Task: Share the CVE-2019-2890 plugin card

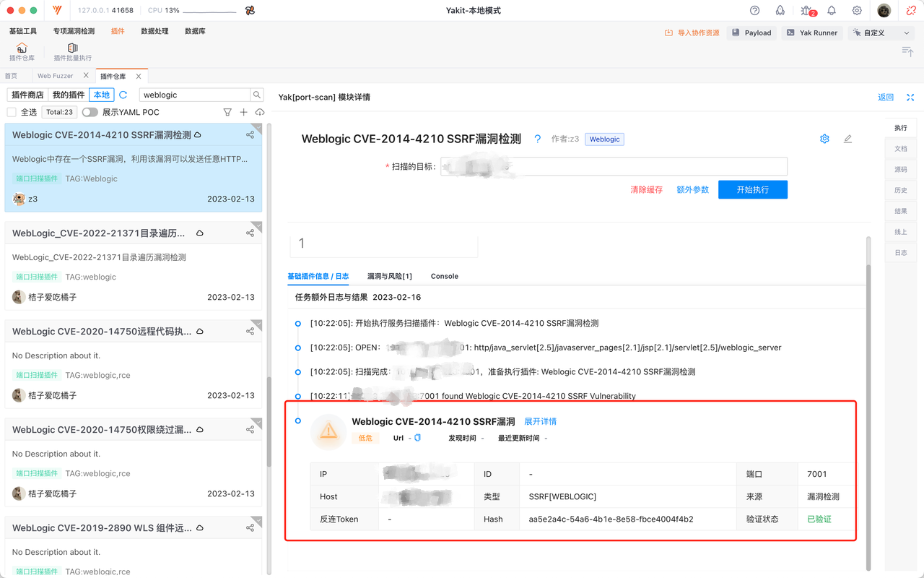Action: [x=250, y=528]
